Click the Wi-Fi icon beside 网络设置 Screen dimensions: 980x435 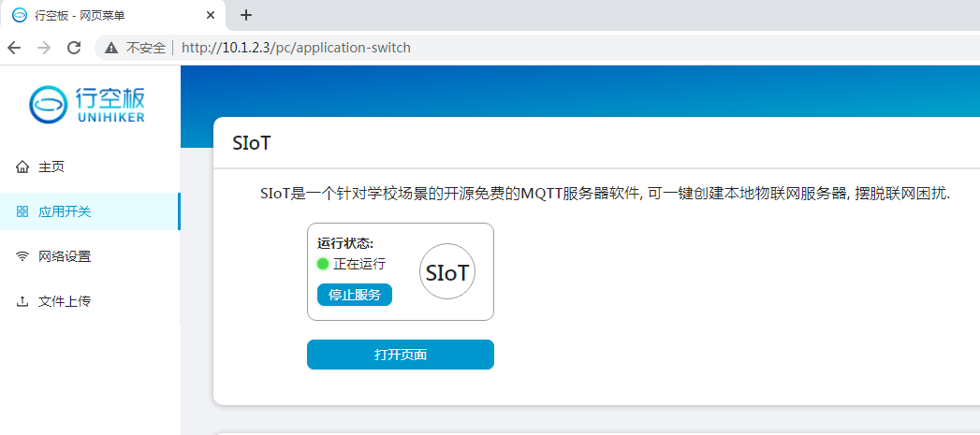(x=22, y=256)
